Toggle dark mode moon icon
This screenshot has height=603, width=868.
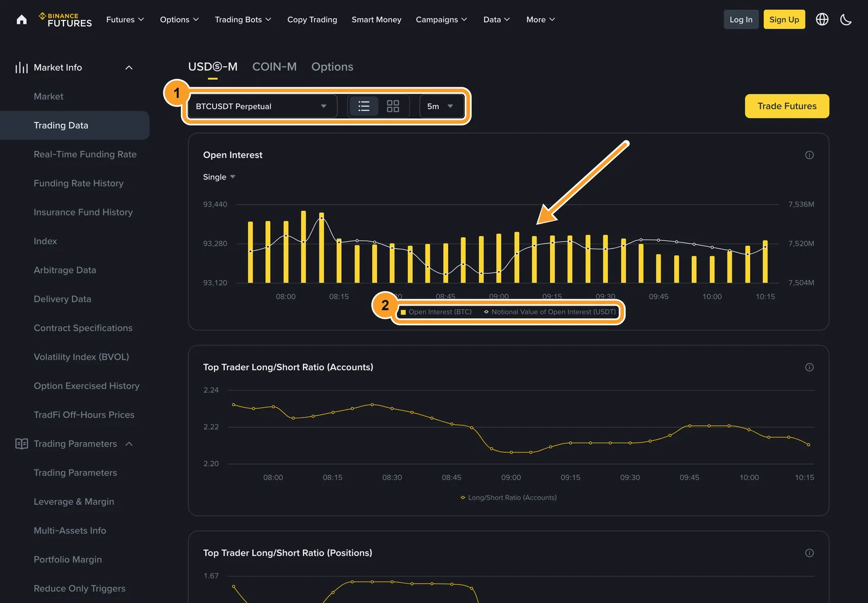(x=846, y=20)
